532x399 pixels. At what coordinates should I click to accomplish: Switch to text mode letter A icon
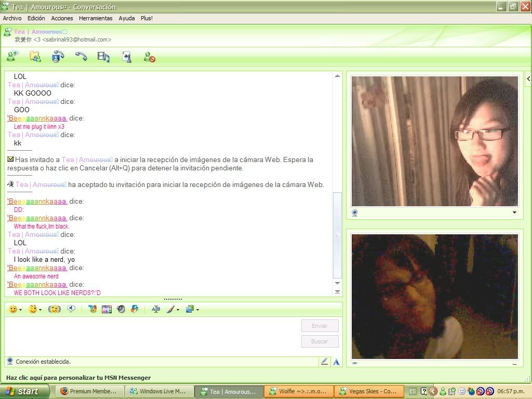pyautogui.click(x=336, y=362)
